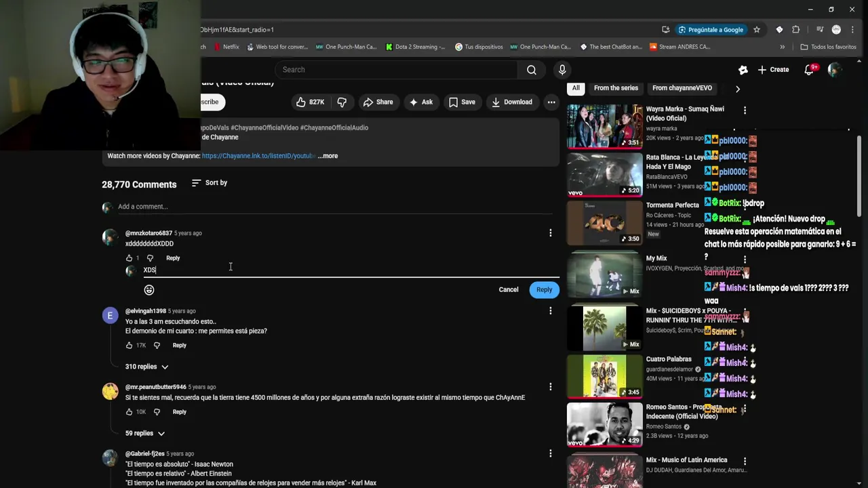Open YouTube notifications bell

pyautogui.click(x=809, y=70)
